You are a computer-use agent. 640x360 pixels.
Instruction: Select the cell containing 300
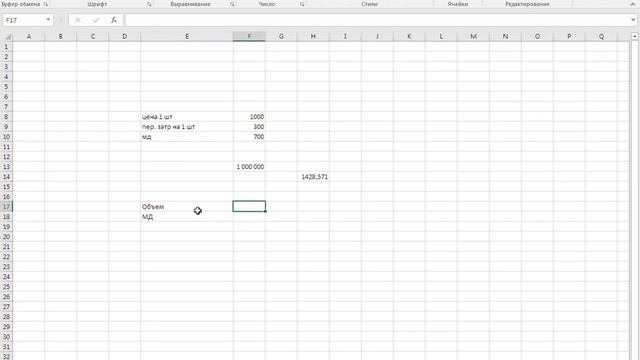(x=249, y=127)
